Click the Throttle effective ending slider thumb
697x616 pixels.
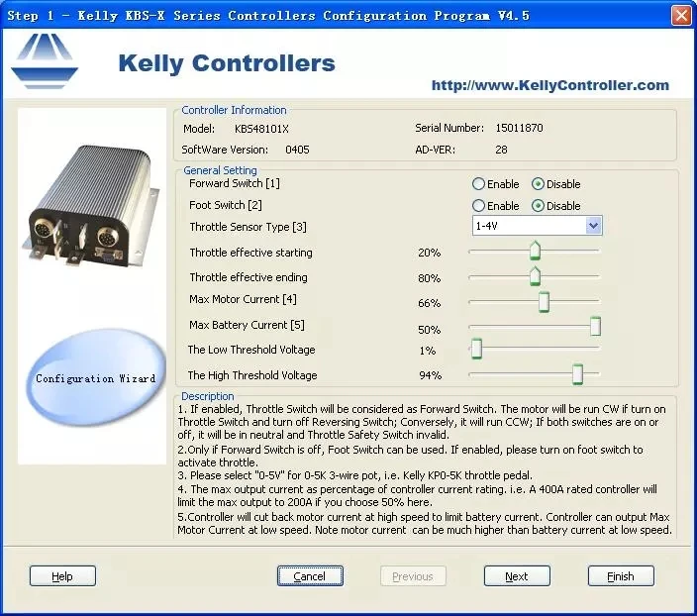click(x=536, y=275)
